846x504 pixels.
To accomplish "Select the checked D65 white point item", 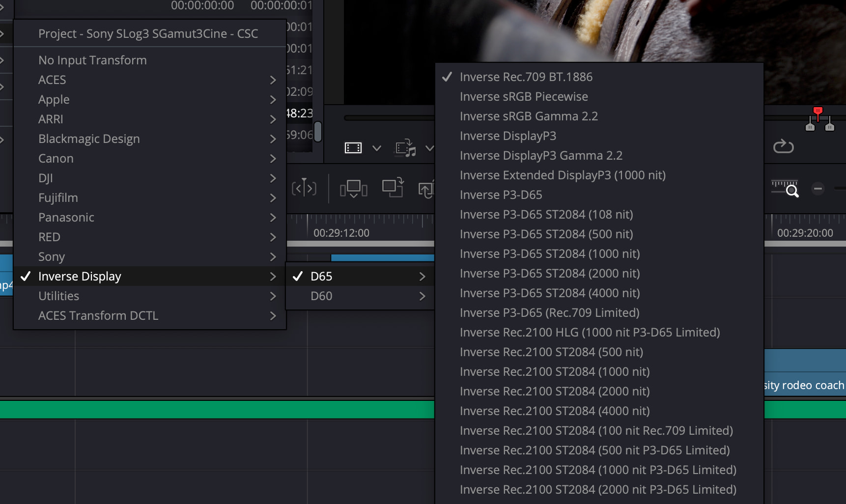I will coord(321,277).
